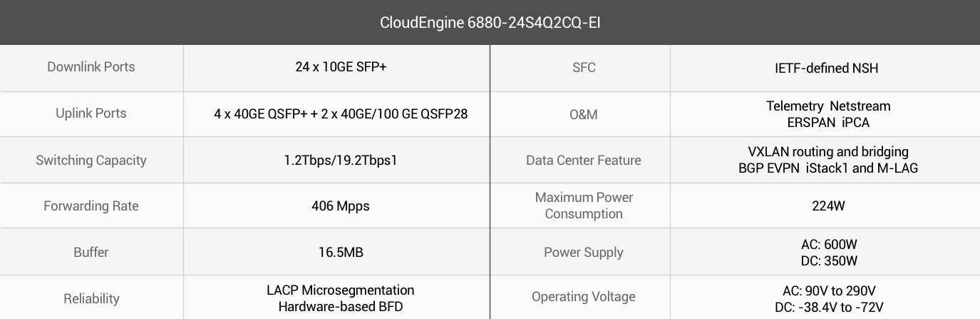Select the Buffer label cell

(91, 252)
